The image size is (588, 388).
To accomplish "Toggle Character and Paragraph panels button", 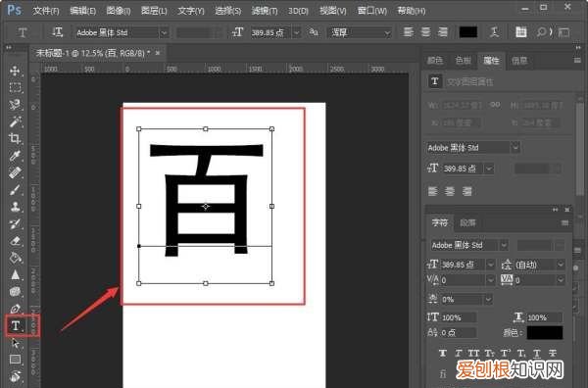I will point(520,32).
